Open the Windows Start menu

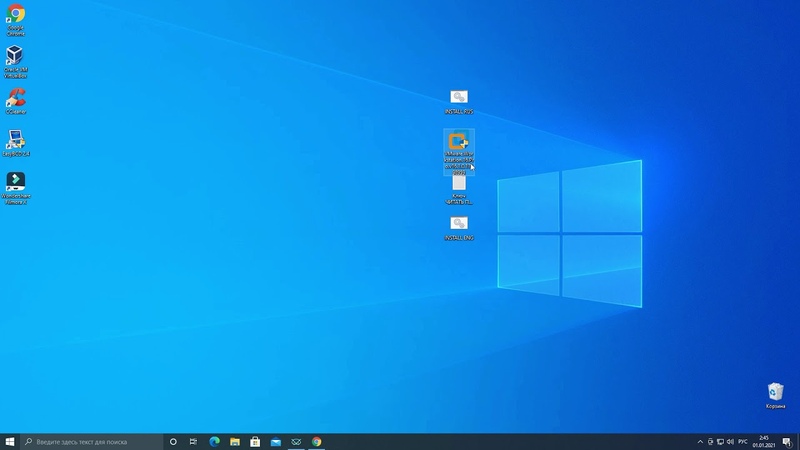tap(10, 441)
